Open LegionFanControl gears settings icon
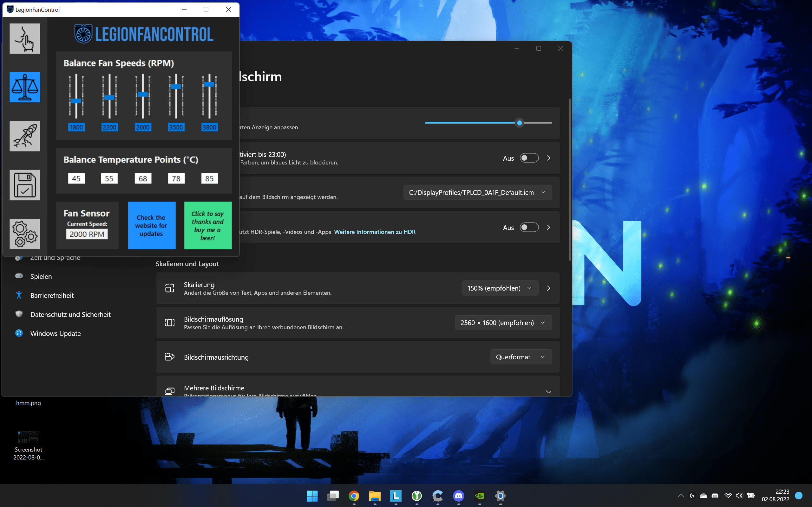 (25, 234)
